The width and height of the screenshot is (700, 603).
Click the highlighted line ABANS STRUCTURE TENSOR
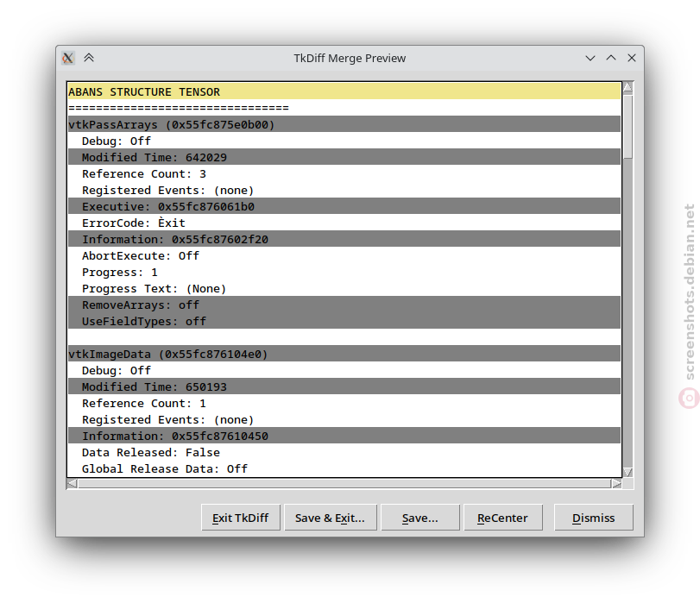pyautogui.click(x=344, y=92)
